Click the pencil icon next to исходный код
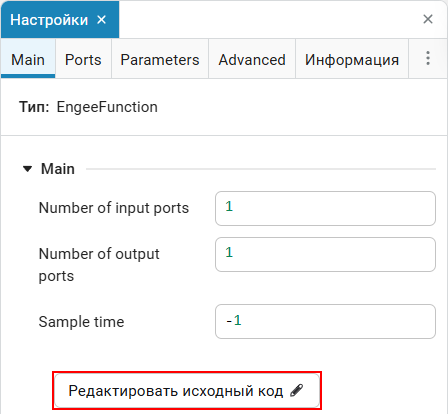 coord(296,390)
